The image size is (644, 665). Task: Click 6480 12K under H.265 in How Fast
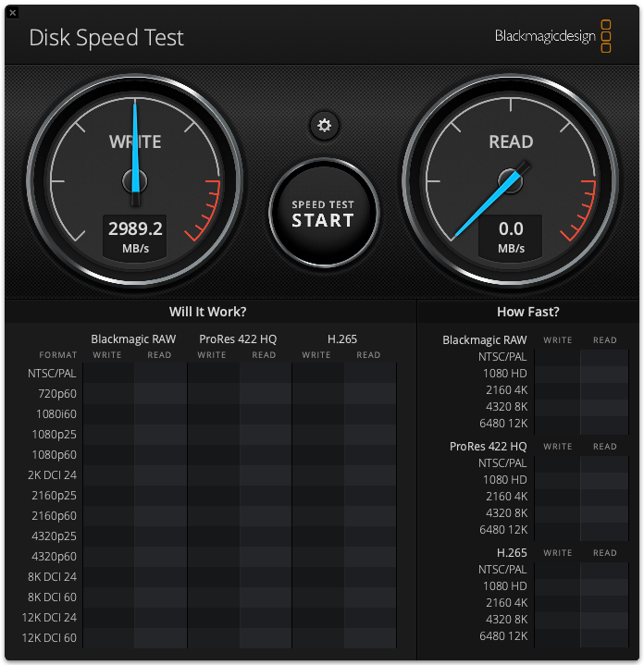[x=503, y=636]
